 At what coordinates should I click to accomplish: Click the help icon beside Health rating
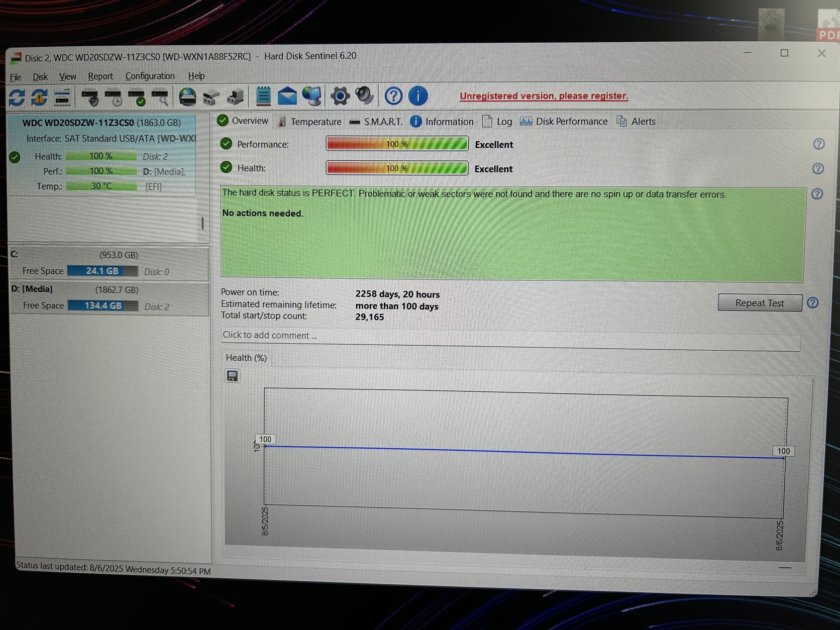click(818, 169)
